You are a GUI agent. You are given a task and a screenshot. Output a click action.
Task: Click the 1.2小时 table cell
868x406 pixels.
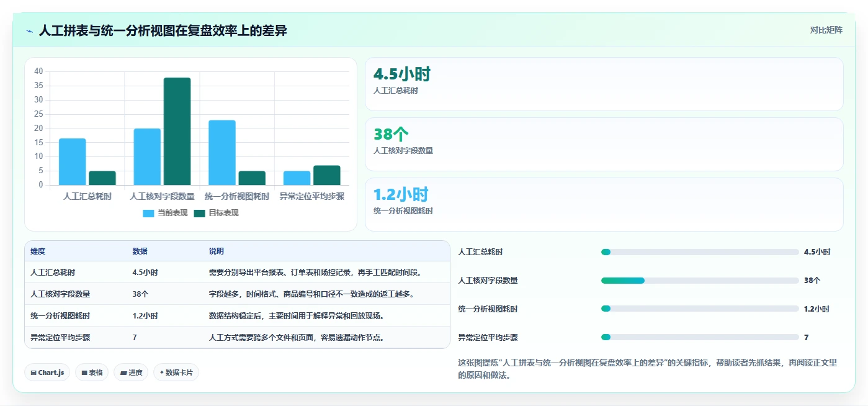[145, 316]
